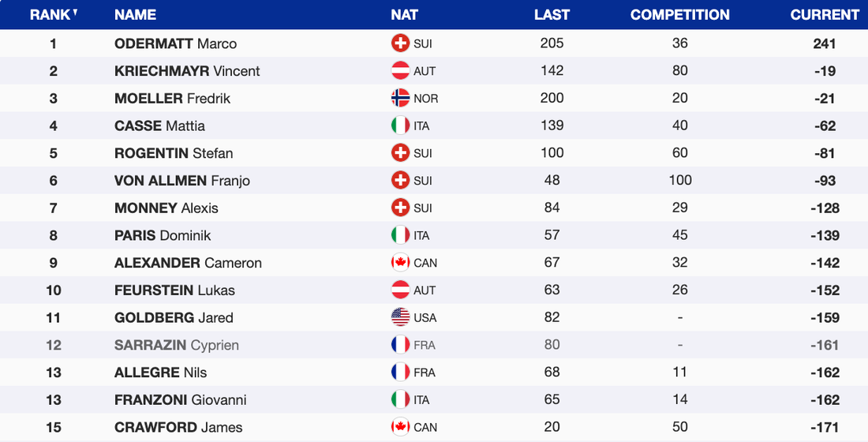Click the Swiss flag icon beside Odermatt
This screenshot has width=868, height=442.
[400, 43]
